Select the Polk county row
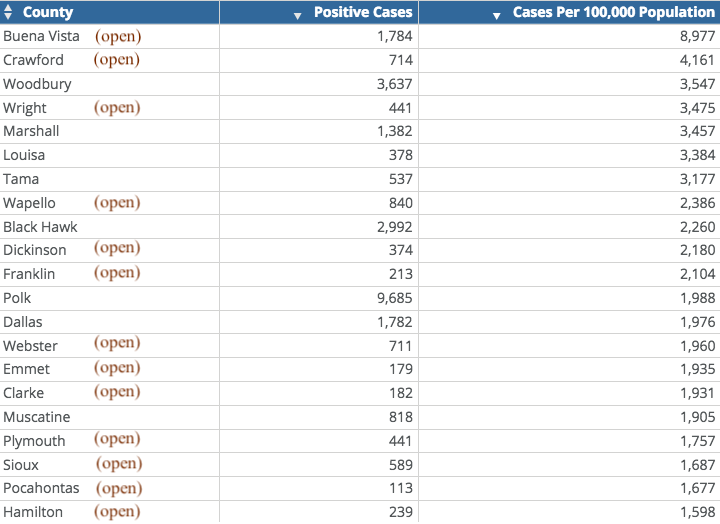This screenshot has height=524, width=720. coord(360,298)
